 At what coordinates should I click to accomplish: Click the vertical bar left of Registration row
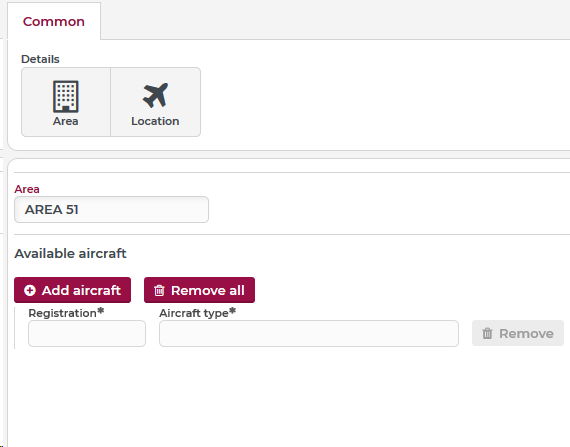point(15,328)
